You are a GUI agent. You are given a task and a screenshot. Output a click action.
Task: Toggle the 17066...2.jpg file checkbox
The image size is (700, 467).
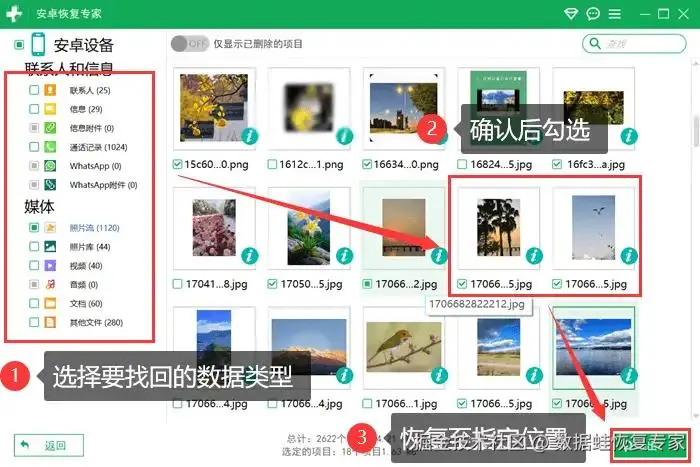(x=367, y=284)
